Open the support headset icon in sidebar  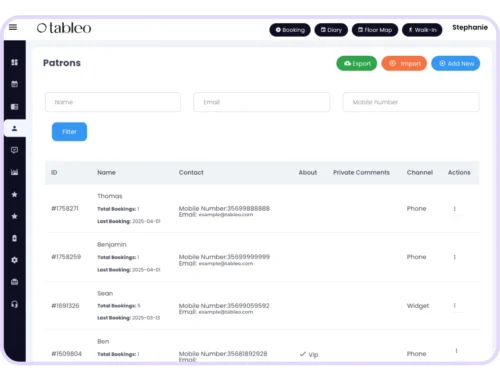pyautogui.click(x=14, y=304)
